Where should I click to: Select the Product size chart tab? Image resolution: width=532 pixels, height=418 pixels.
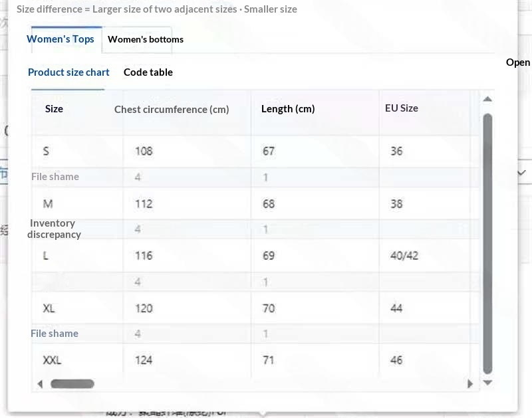68,72
